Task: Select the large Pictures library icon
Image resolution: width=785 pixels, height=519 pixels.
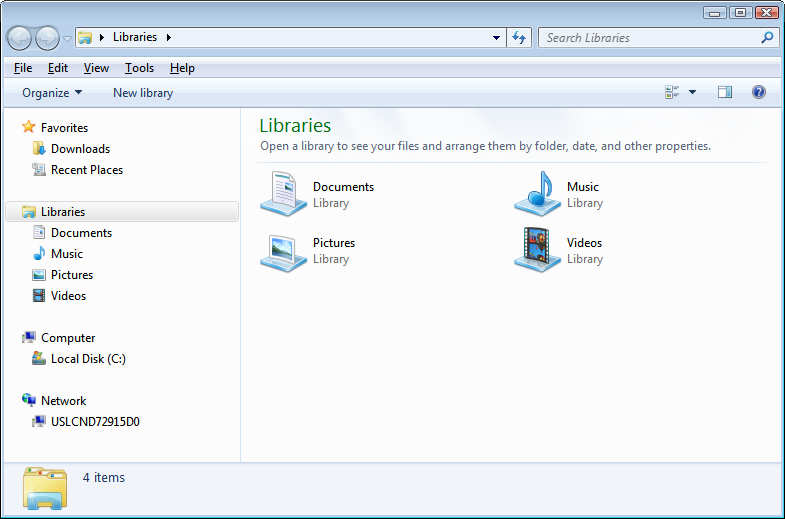Action: tap(283, 253)
